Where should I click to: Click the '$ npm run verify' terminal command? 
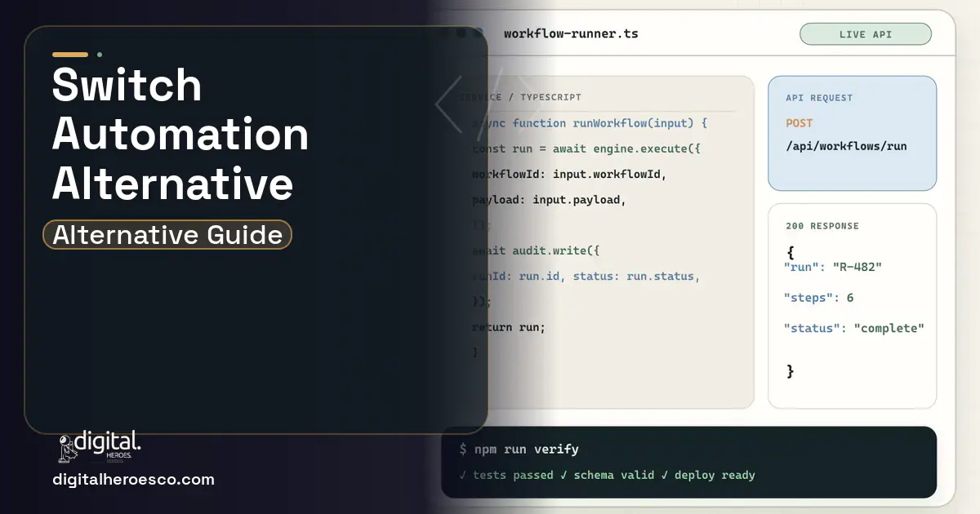(519, 449)
